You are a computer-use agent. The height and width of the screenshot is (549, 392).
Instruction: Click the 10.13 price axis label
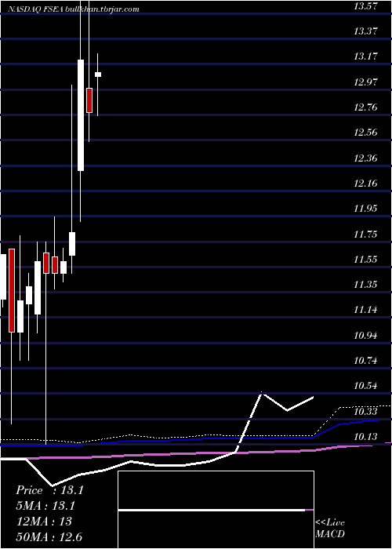365,437
